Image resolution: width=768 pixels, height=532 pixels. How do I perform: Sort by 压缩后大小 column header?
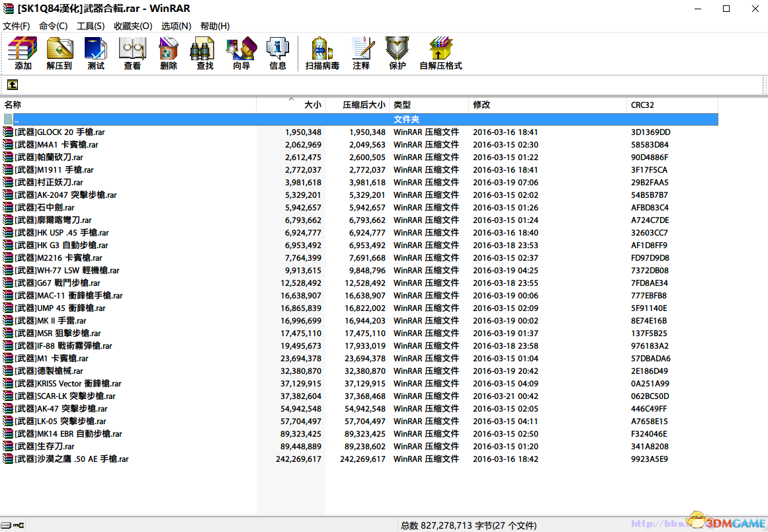point(357,105)
